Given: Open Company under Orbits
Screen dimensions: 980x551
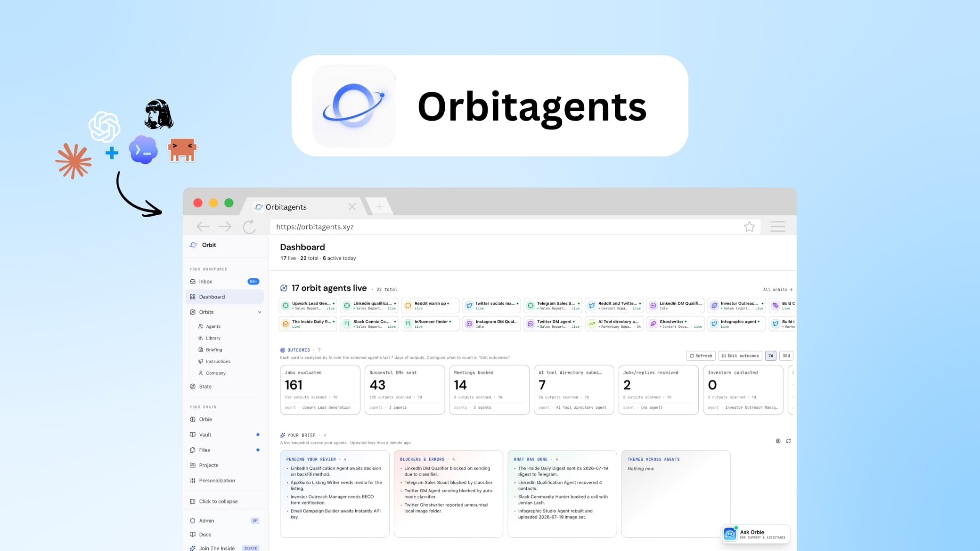Looking at the screenshot, I should 215,373.
